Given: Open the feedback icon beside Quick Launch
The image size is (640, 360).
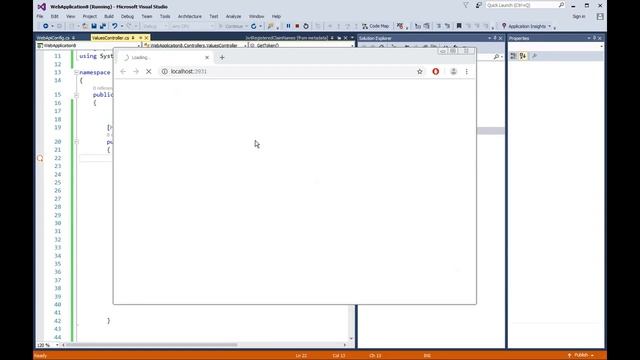Looking at the screenshot, I should (478, 5).
